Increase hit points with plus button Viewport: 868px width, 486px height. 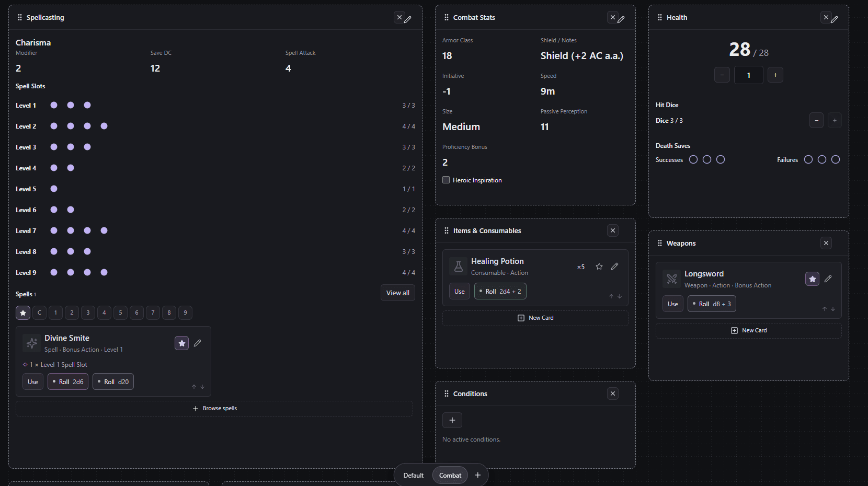tap(775, 75)
